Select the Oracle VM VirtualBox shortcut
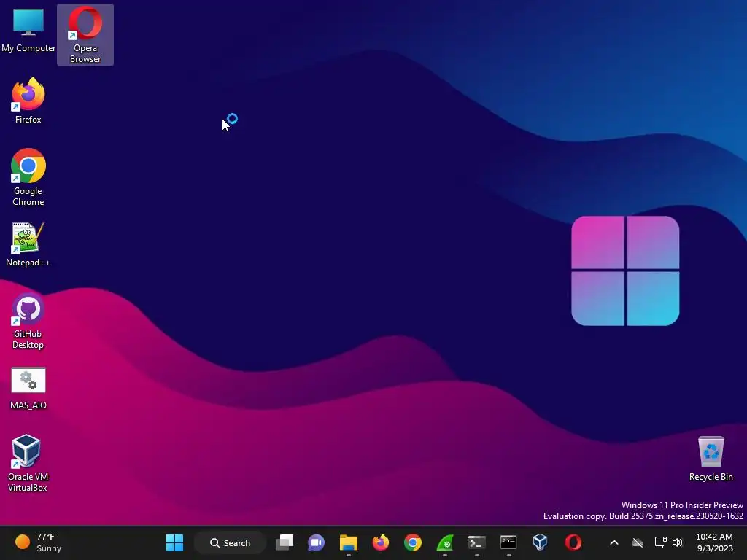747x560 pixels. tap(28, 463)
